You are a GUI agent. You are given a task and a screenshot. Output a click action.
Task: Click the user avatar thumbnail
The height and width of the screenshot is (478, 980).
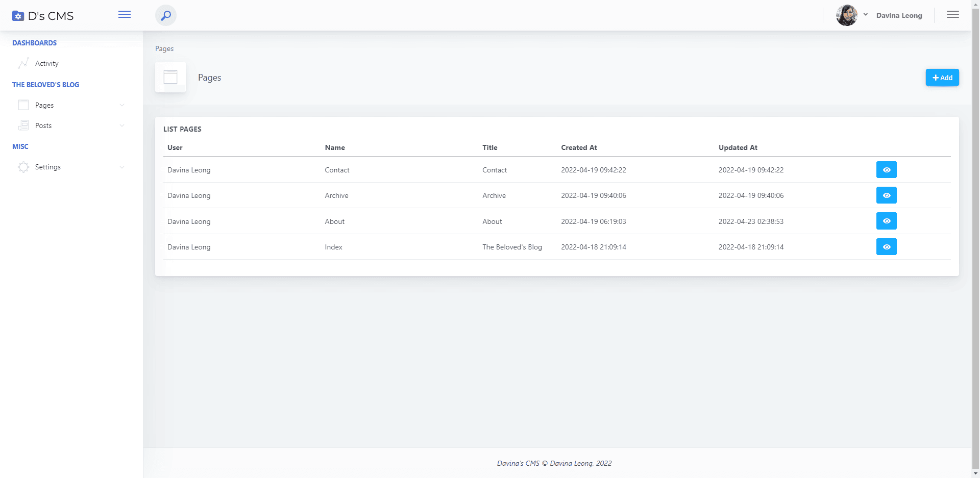pos(846,15)
